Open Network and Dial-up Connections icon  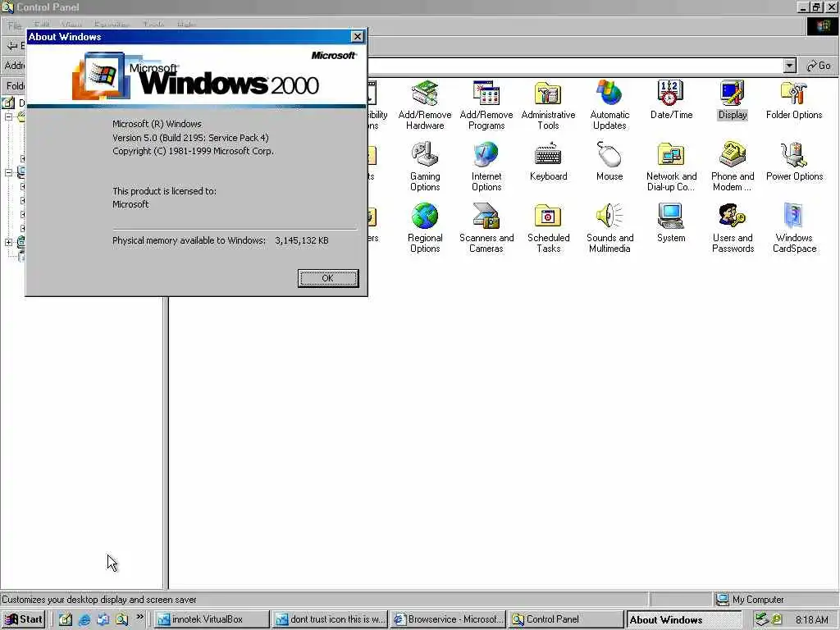pyautogui.click(x=671, y=167)
